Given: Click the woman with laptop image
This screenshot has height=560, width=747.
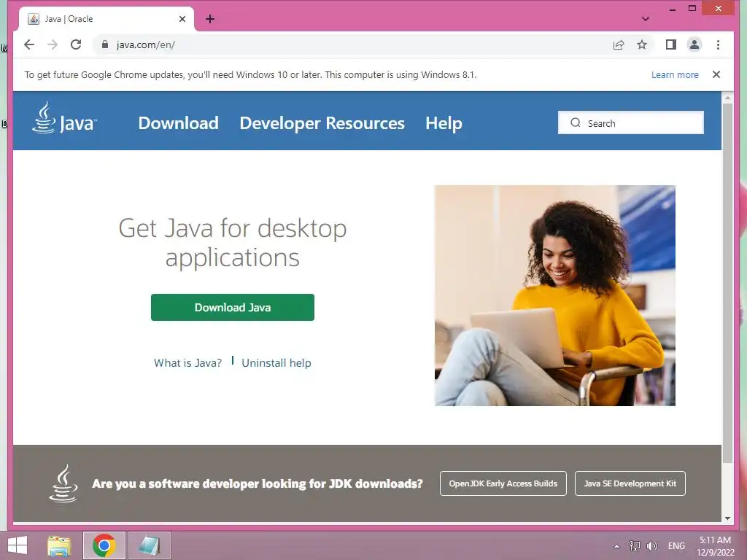Looking at the screenshot, I should tap(555, 295).
